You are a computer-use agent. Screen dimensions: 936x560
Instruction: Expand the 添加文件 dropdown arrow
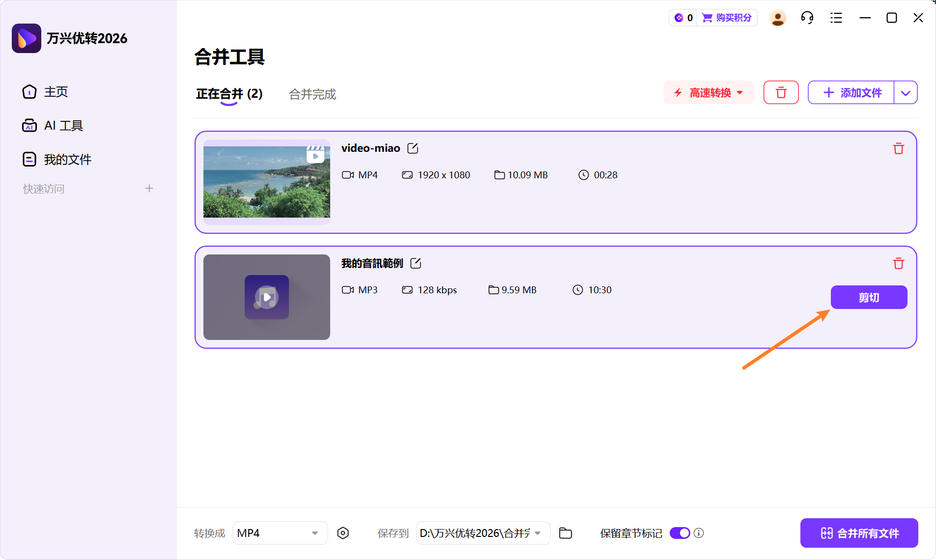click(906, 92)
